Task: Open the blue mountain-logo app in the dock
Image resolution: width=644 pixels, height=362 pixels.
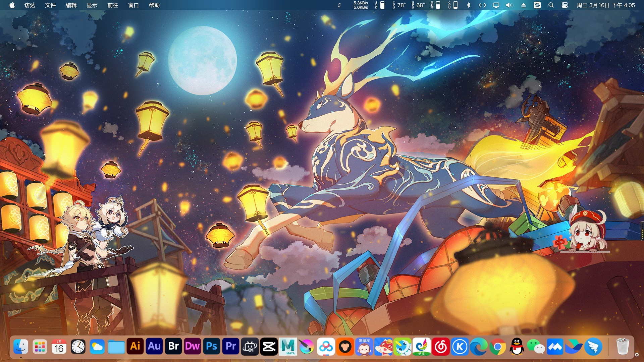Action: [x=555, y=347]
